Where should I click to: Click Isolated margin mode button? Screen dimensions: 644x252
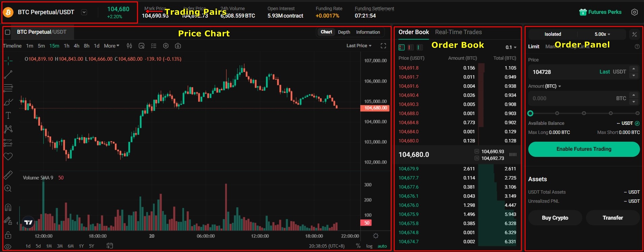tap(553, 34)
